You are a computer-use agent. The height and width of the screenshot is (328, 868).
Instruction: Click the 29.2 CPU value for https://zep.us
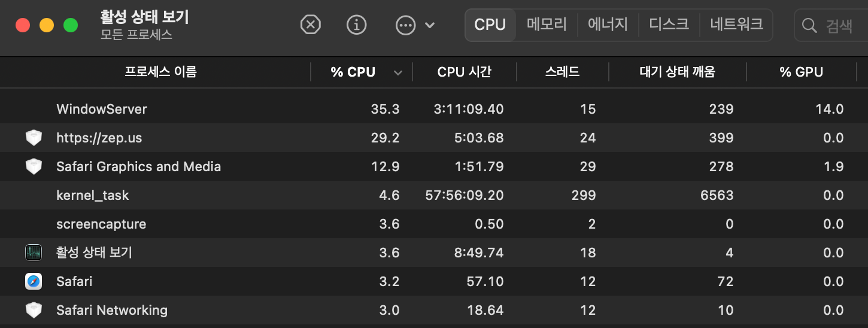click(385, 138)
